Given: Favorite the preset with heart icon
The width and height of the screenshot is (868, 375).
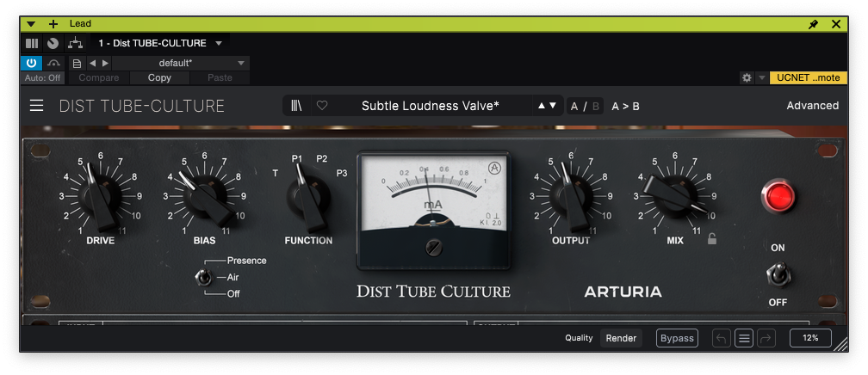Looking at the screenshot, I should point(322,106).
